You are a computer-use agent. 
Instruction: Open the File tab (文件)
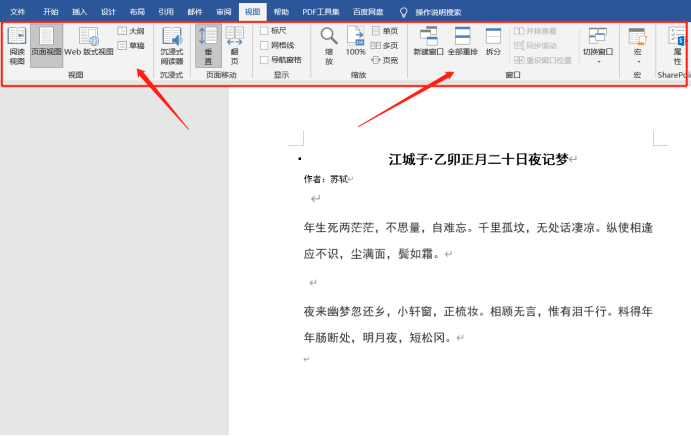point(18,12)
